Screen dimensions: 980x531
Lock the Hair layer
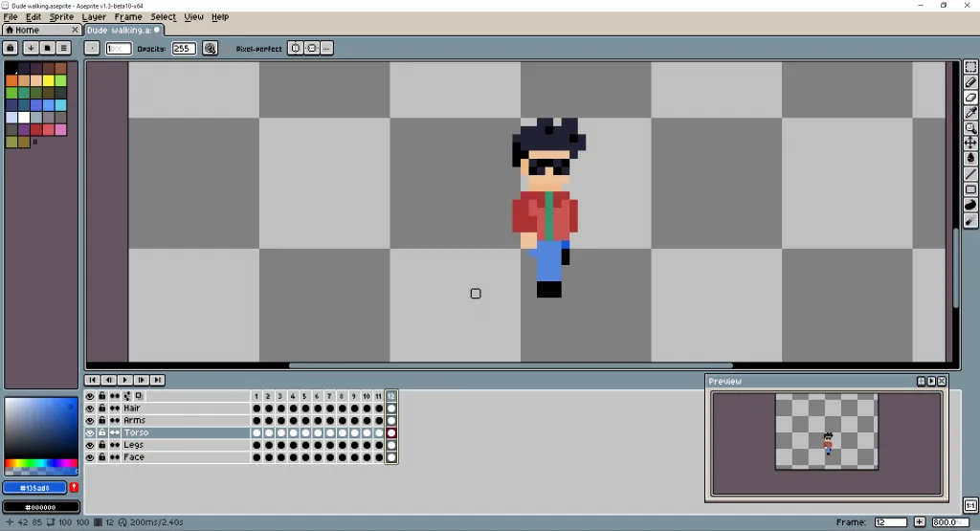tap(101, 408)
